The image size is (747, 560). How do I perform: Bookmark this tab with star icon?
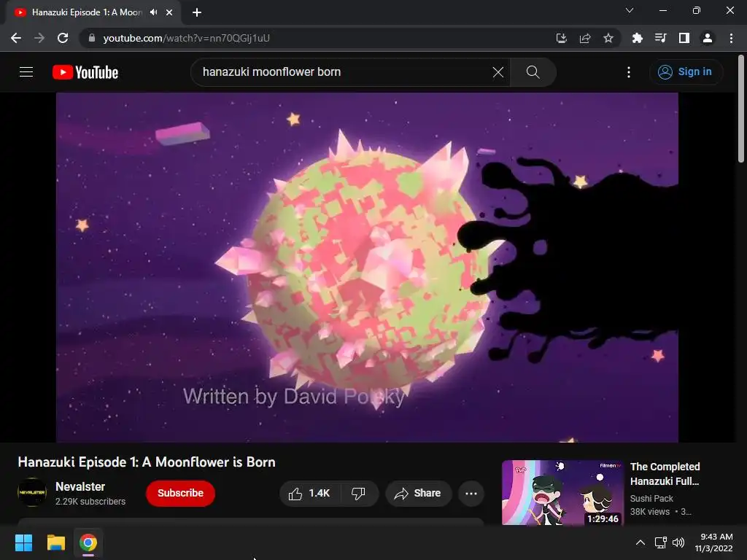point(608,38)
